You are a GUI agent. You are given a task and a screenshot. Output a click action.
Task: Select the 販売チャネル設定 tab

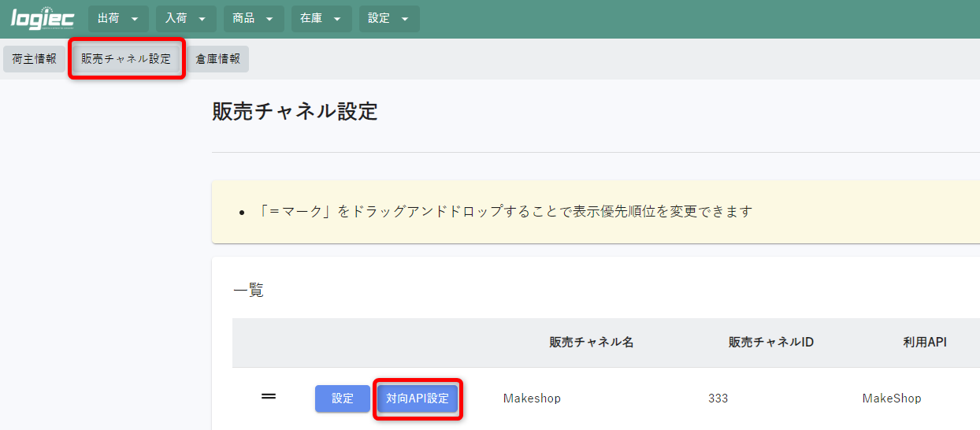point(126,59)
